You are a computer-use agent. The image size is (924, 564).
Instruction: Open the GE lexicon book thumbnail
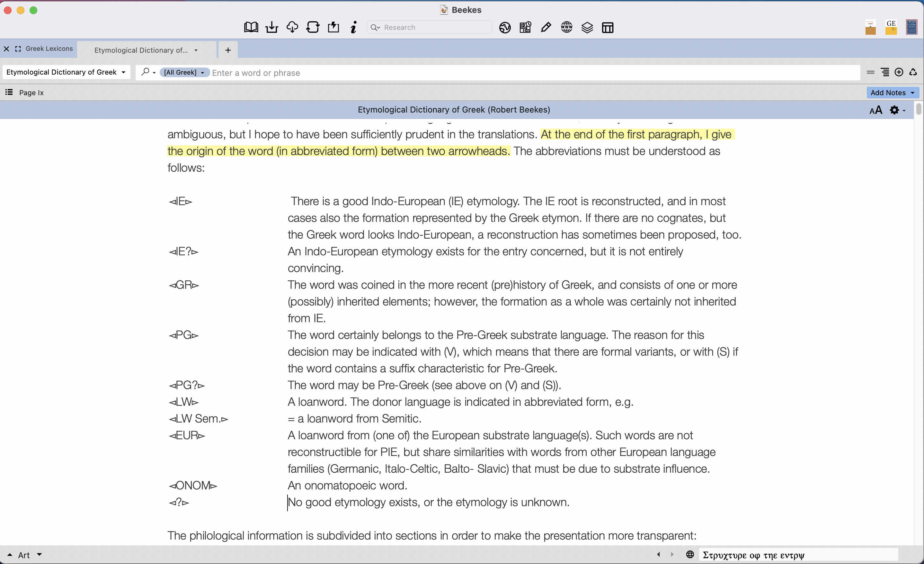click(x=891, y=27)
